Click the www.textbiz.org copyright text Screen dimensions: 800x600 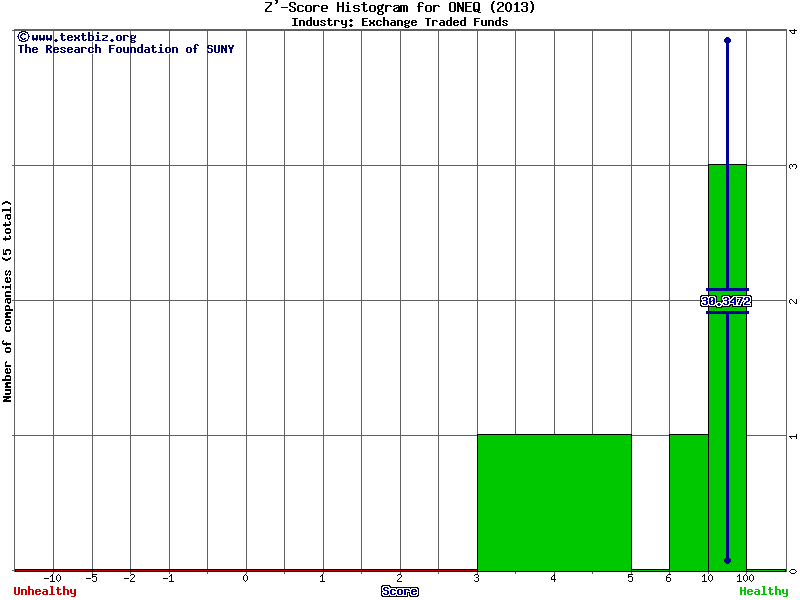click(77, 37)
